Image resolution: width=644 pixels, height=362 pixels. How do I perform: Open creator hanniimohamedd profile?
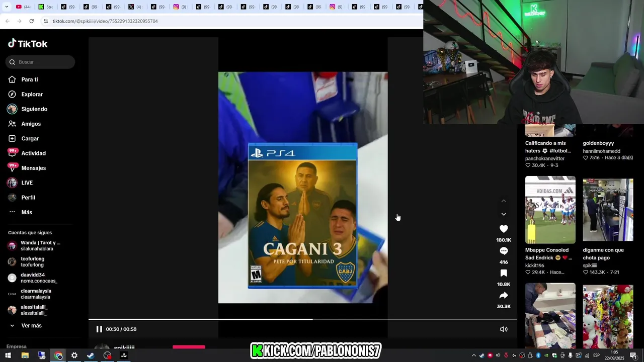[602, 151]
